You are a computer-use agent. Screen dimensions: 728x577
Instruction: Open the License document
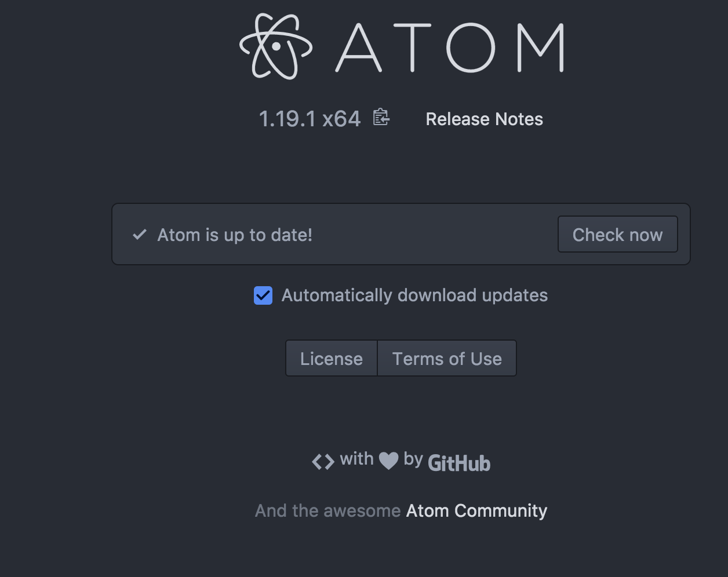[331, 358]
